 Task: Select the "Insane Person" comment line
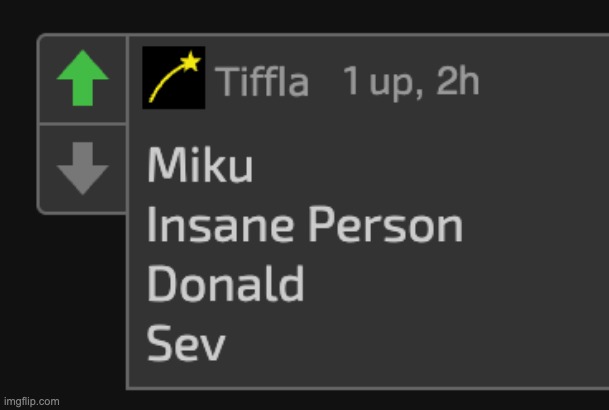(x=304, y=226)
